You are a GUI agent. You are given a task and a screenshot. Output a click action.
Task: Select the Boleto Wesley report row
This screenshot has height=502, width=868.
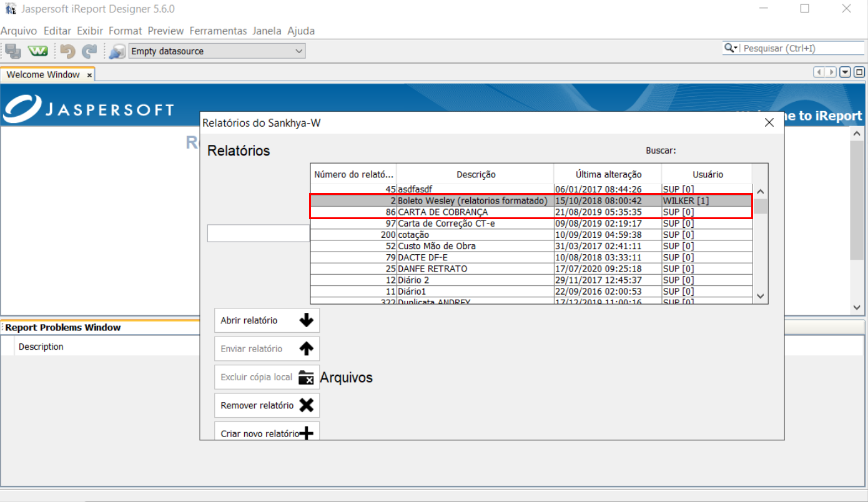click(531, 200)
